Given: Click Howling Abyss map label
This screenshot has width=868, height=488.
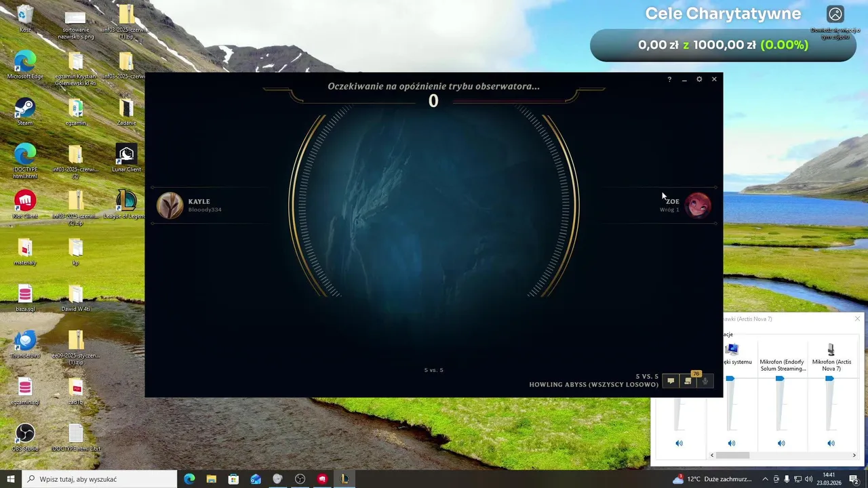Looking at the screenshot, I should point(594,384).
